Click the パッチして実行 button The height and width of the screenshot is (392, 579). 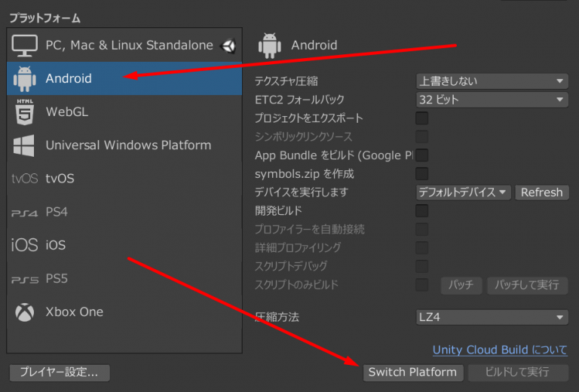[x=527, y=285]
